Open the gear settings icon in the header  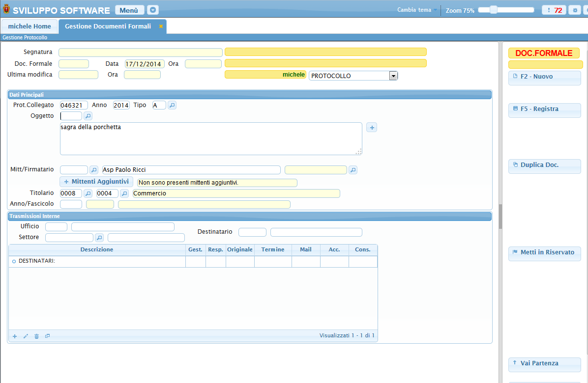(574, 10)
